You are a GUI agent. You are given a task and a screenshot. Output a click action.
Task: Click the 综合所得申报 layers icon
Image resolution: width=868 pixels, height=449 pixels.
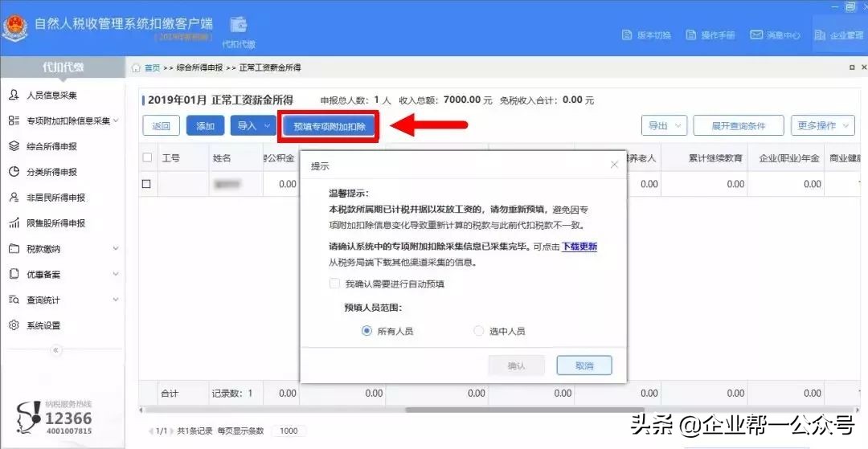[14, 146]
